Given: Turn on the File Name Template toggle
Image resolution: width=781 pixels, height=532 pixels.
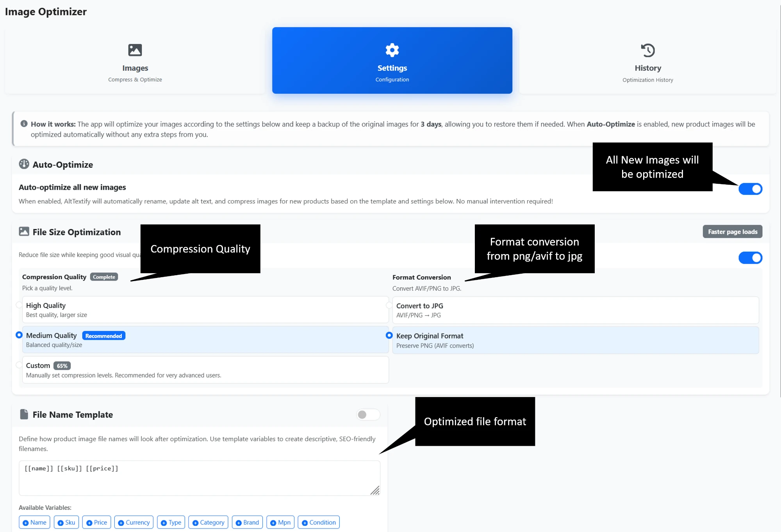Looking at the screenshot, I should pyautogui.click(x=367, y=415).
